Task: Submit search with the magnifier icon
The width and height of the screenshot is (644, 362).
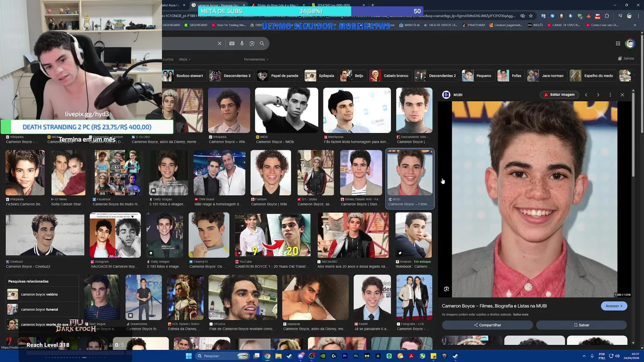Action: (x=262, y=44)
